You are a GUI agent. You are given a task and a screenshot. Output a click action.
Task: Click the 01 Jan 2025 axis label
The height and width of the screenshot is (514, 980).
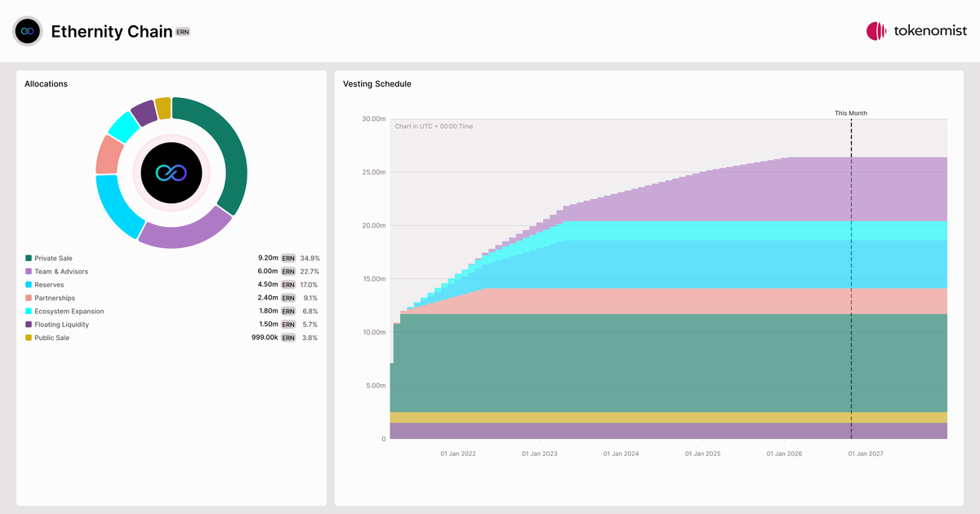coord(703,454)
